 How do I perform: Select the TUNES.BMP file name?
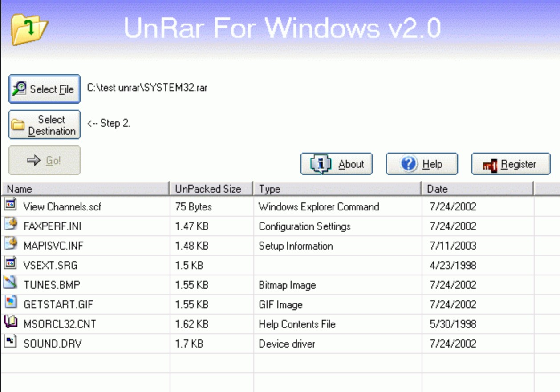click(x=52, y=285)
